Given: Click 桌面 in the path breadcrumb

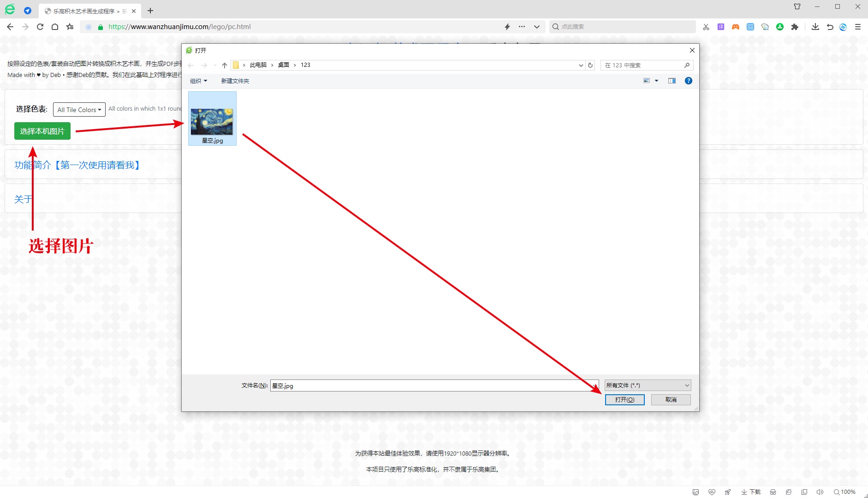Looking at the screenshot, I should coord(283,65).
